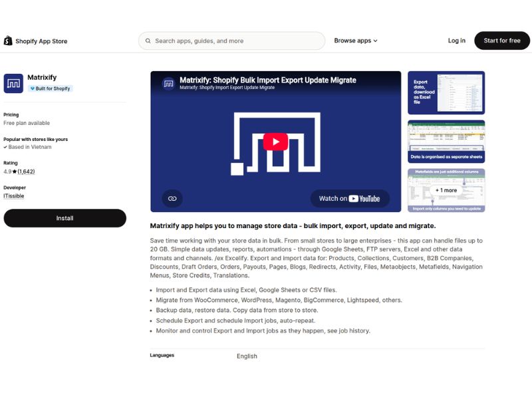532x399 pixels.
Task: Click the English language value
Action: point(247,356)
